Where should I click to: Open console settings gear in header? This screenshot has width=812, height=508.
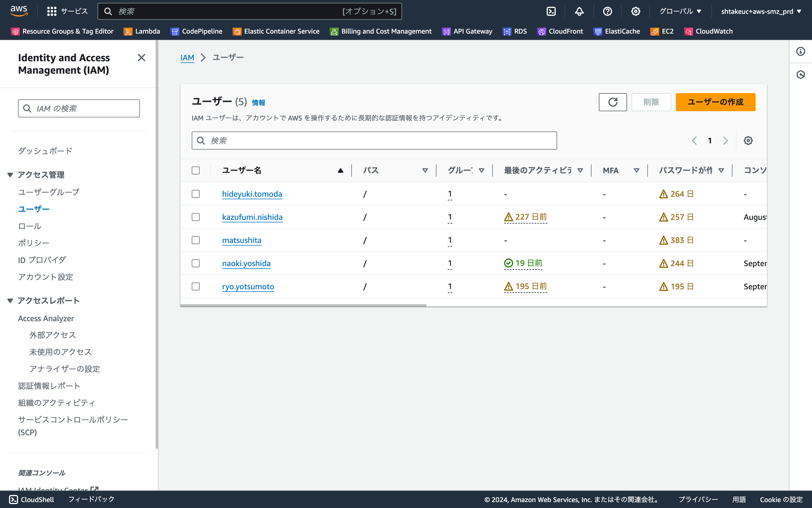(x=636, y=11)
